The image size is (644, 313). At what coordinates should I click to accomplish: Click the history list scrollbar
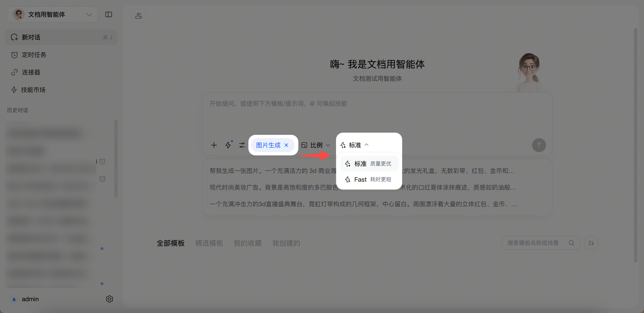click(x=116, y=159)
